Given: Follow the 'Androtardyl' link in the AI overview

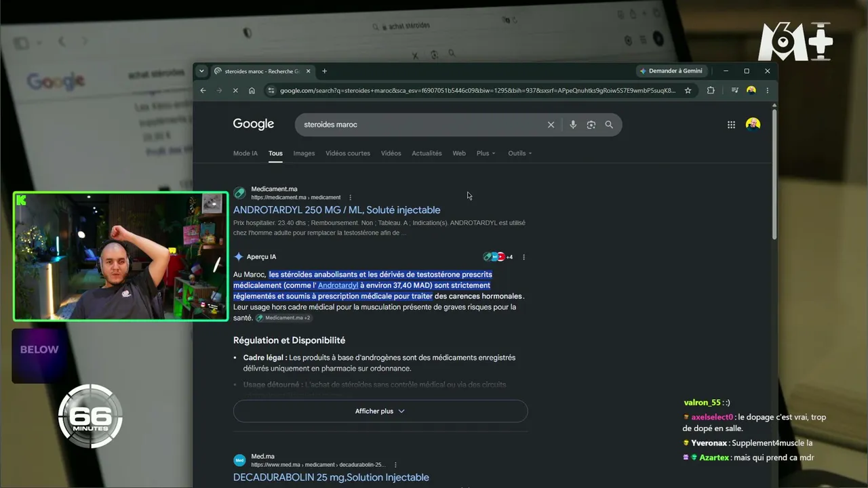Looking at the screenshot, I should point(338,285).
